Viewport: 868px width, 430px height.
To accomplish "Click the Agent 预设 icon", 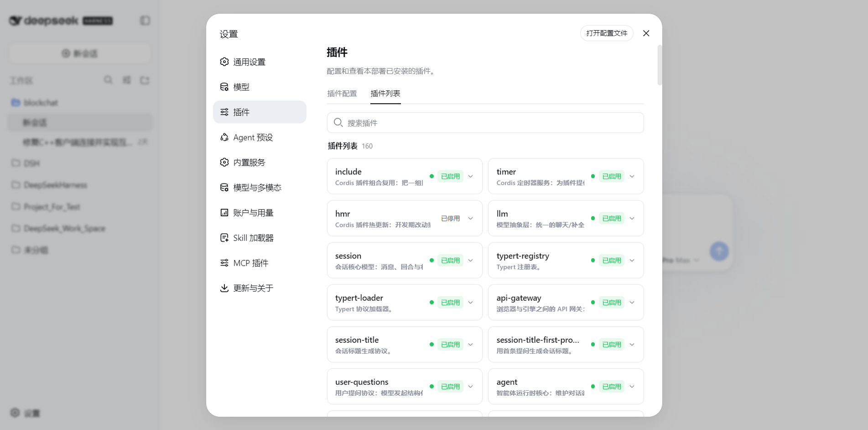I will coord(224,137).
